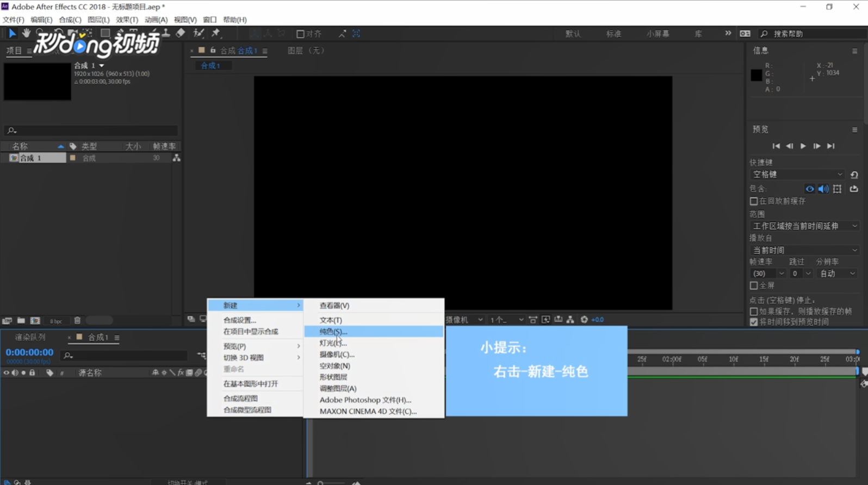
Task: Toggle include overlays icon in preview panel
Action: (838, 189)
